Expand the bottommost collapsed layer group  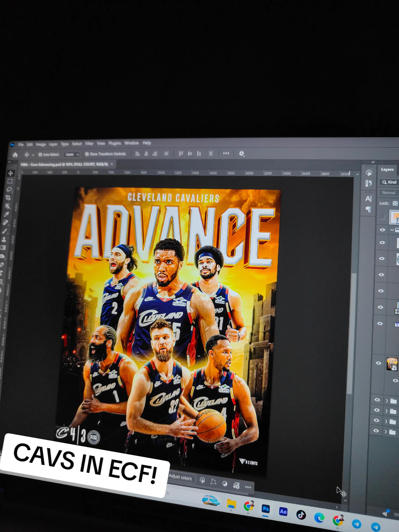tap(386, 432)
